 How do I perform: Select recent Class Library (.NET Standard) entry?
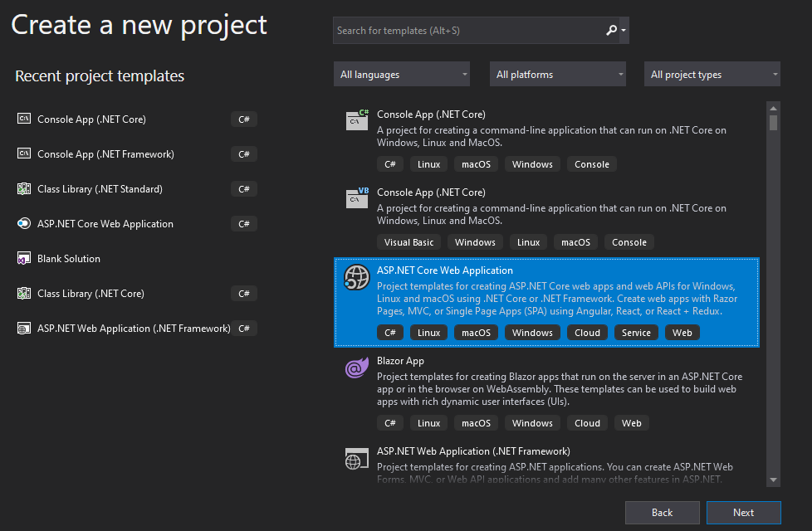coord(137,189)
